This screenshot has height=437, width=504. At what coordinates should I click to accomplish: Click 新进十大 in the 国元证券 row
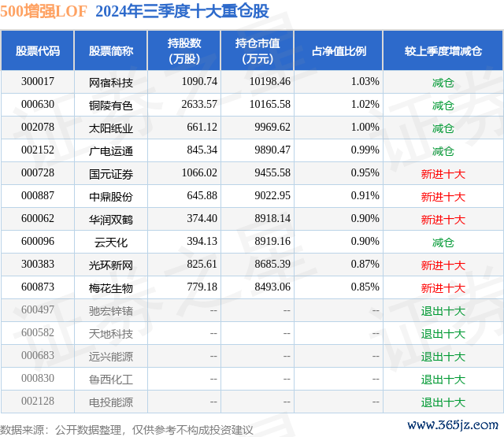click(x=443, y=174)
